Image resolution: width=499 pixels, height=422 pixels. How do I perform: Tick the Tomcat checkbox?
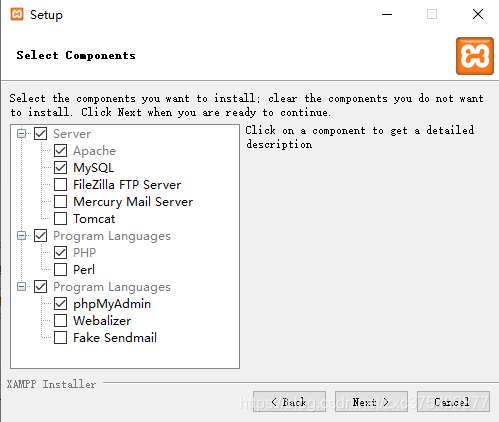click(60, 219)
